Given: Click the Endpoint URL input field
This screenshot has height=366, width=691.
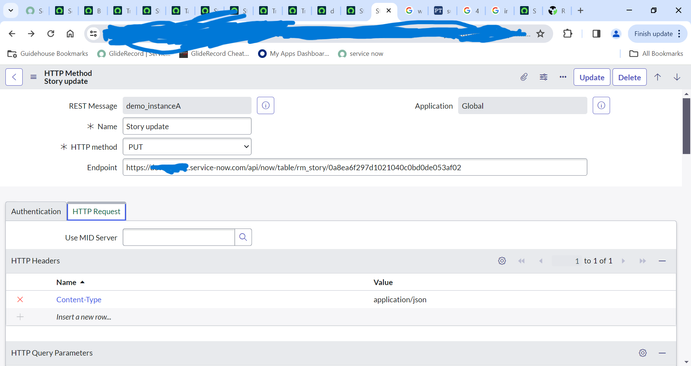Looking at the screenshot, I should tap(355, 167).
